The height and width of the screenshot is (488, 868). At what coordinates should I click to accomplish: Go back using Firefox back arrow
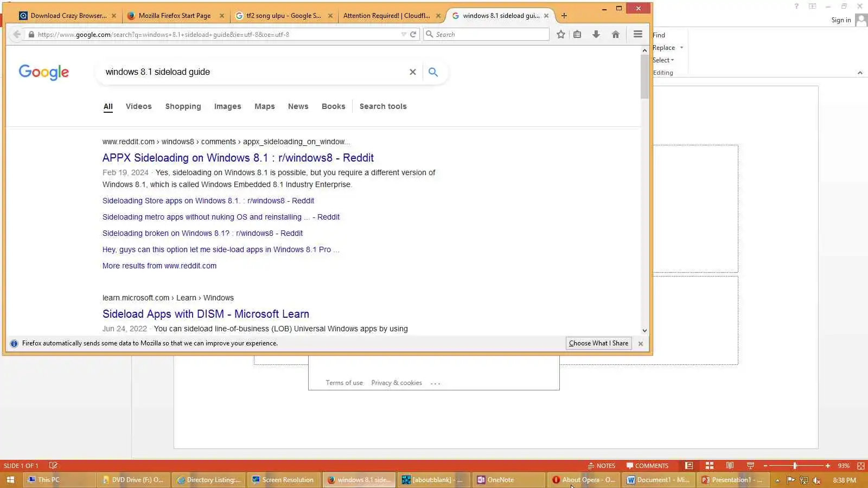tap(17, 34)
